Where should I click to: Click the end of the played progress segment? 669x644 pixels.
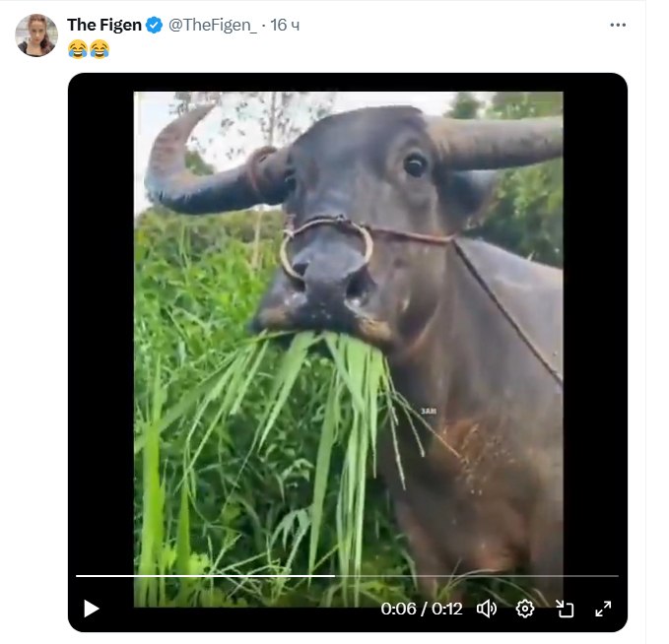[334, 576]
